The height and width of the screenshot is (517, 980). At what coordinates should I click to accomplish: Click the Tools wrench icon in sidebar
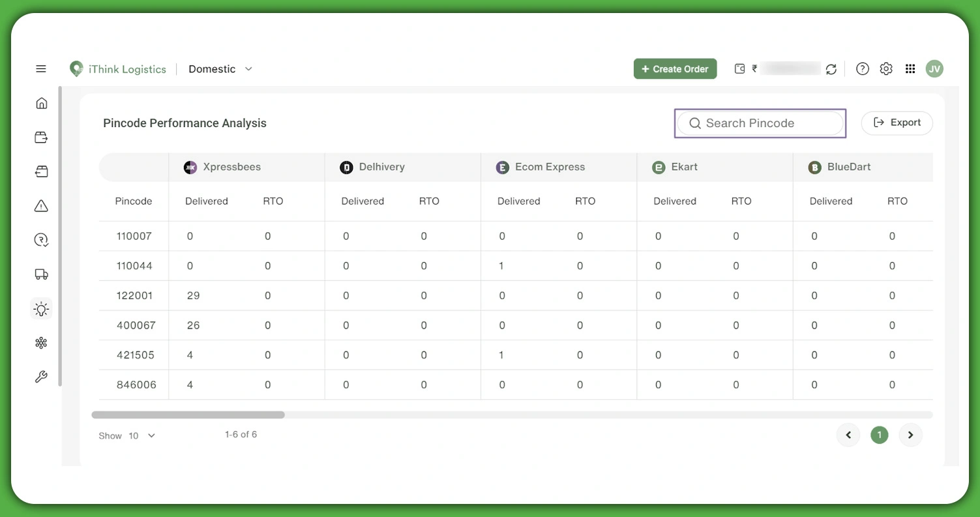click(41, 376)
